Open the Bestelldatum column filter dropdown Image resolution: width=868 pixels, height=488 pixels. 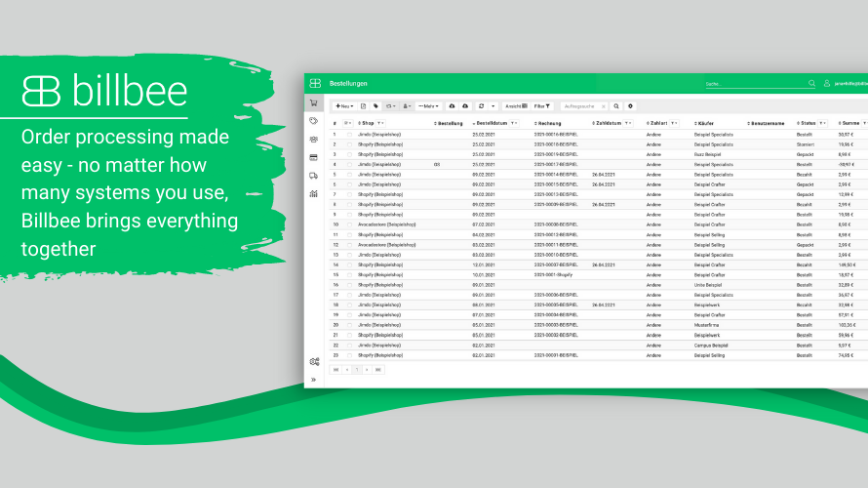point(514,123)
